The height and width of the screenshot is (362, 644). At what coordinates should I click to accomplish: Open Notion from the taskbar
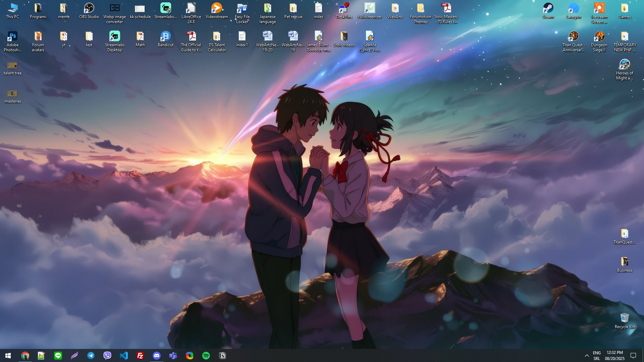tap(222, 356)
